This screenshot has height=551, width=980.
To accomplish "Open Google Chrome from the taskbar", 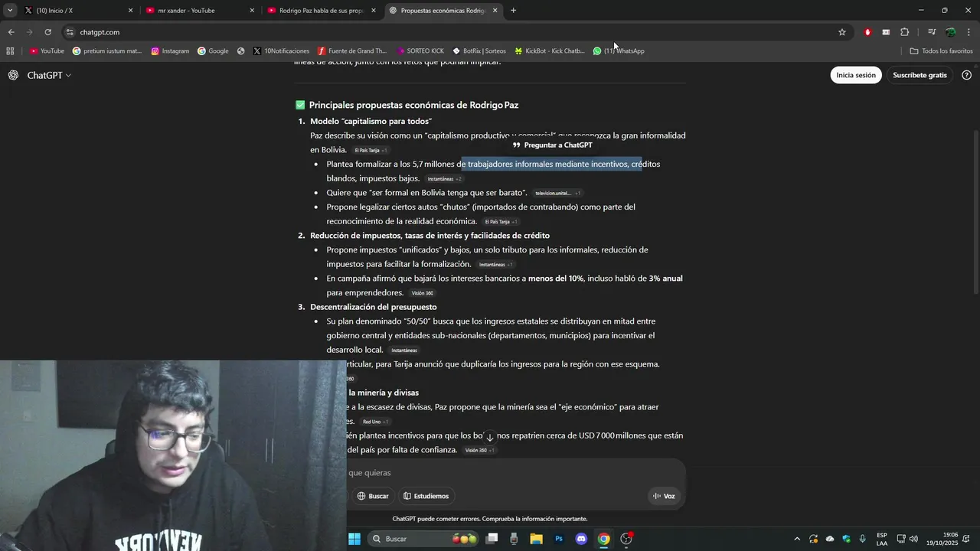I will pos(603,539).
